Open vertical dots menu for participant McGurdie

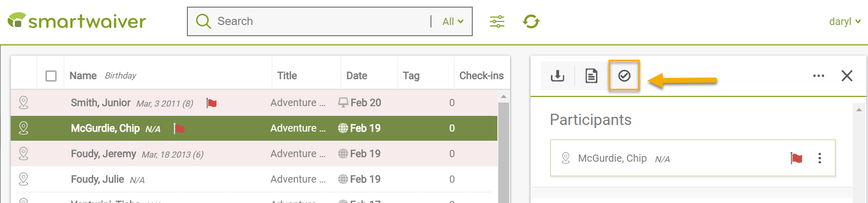click(819, 158)
